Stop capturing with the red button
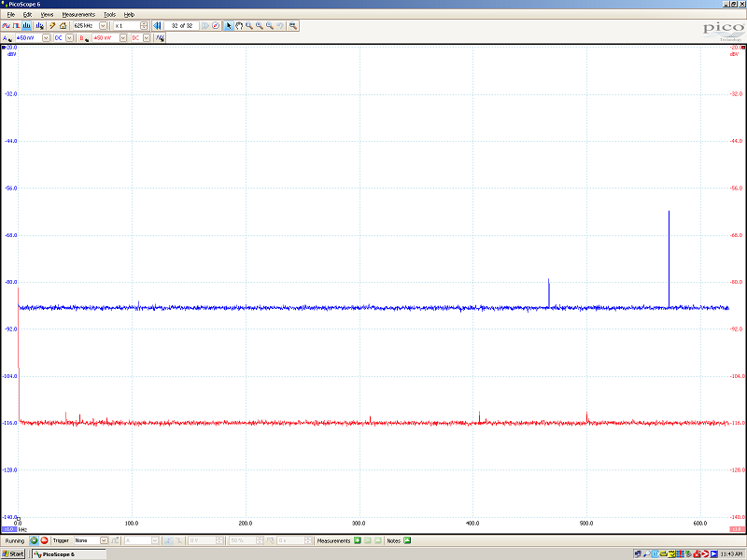The height and width of the screenshot is (560, 747). pos(44,540)
